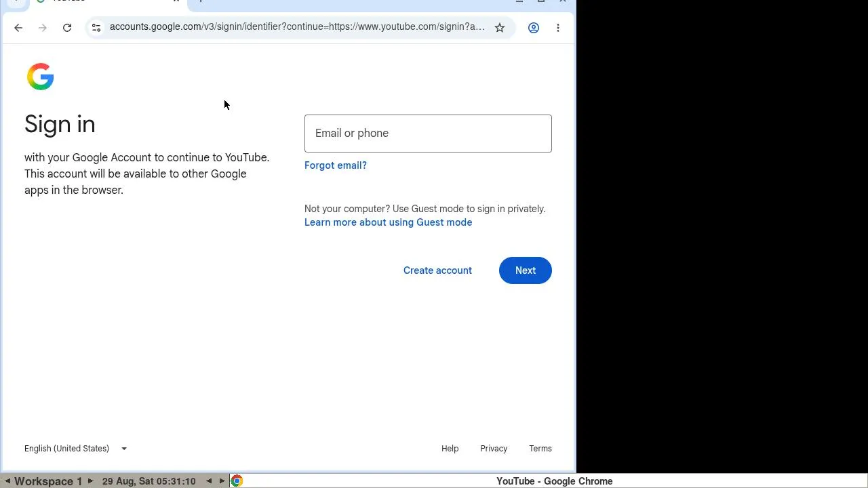Switch to previous workspace arrow before Workspace 1
Image resolution: width=868 pixels, height=488 pixels.
coord(7,481)
